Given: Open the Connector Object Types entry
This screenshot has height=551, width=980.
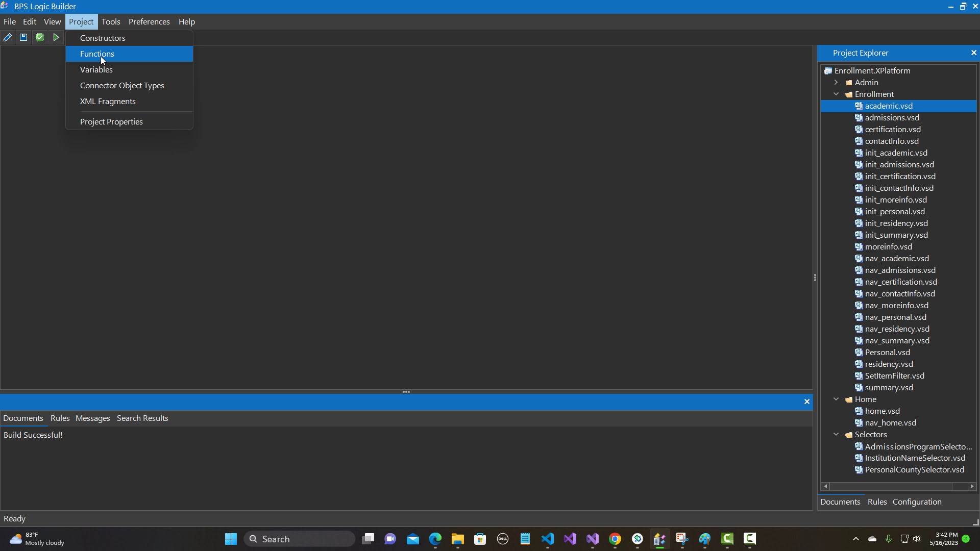Looking at the screenshot, I should (x=122, y=85).
